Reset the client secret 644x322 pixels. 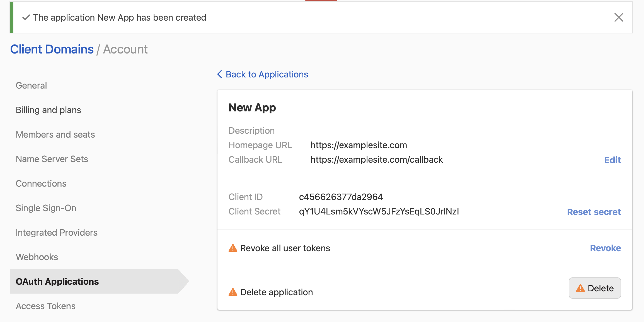594,212
